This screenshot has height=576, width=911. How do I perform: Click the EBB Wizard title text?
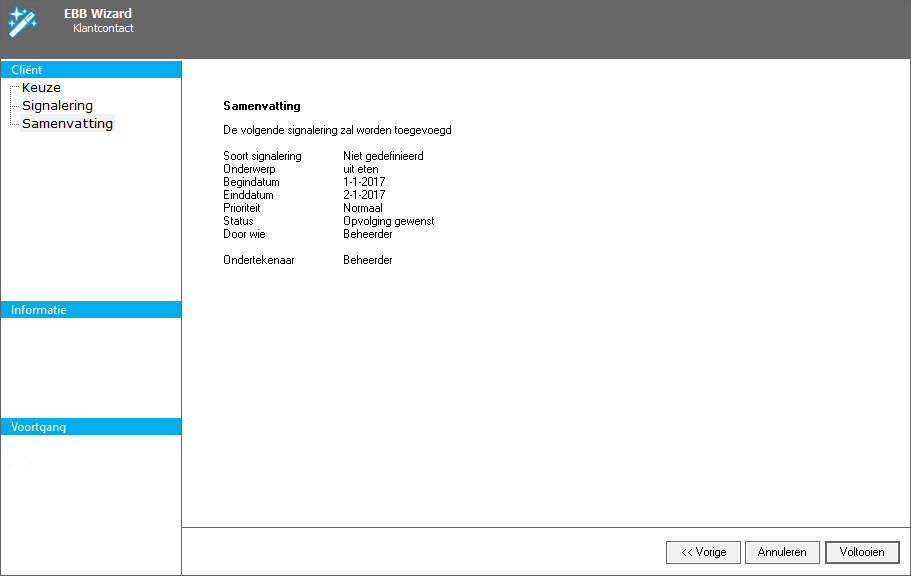98,14
